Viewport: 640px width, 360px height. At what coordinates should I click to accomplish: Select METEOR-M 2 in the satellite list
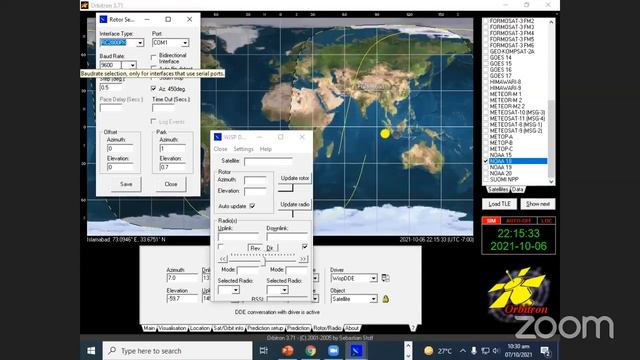[x=505, y=100]
